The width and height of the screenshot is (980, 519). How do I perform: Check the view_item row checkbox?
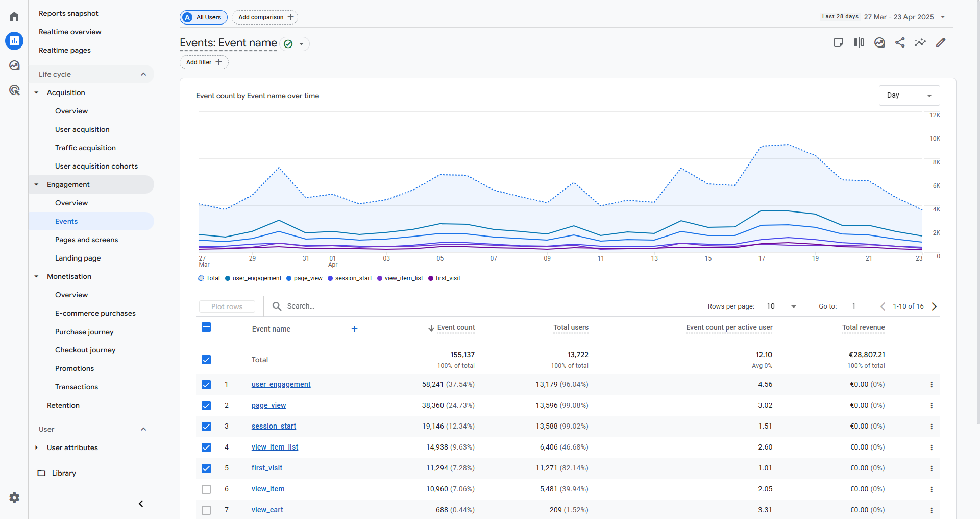click(x=206, y=489)
